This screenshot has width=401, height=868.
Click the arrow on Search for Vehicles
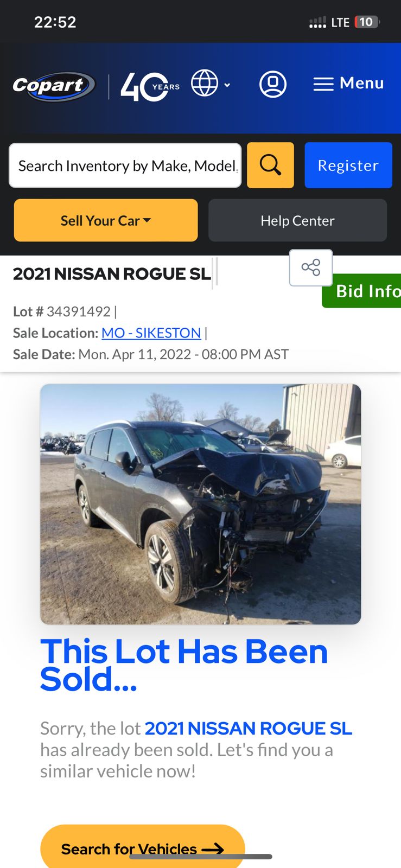coord(213,849)
